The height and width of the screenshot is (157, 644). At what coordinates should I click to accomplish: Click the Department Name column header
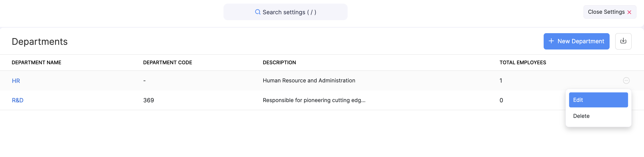pyautogui.click(x=36, y=62)
